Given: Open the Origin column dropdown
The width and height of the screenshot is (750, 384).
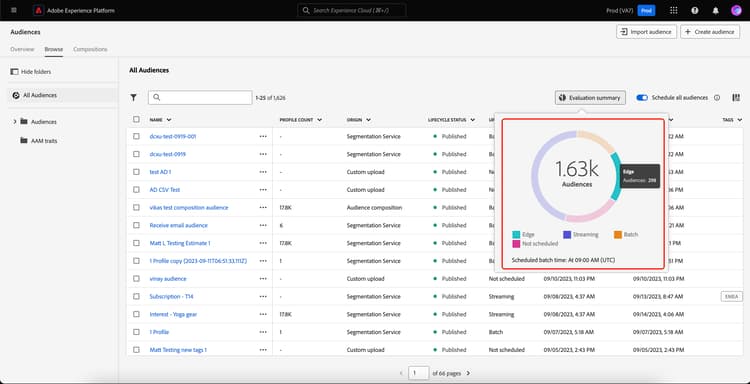Looking at the screenshot, I should [x=368, y=120].
